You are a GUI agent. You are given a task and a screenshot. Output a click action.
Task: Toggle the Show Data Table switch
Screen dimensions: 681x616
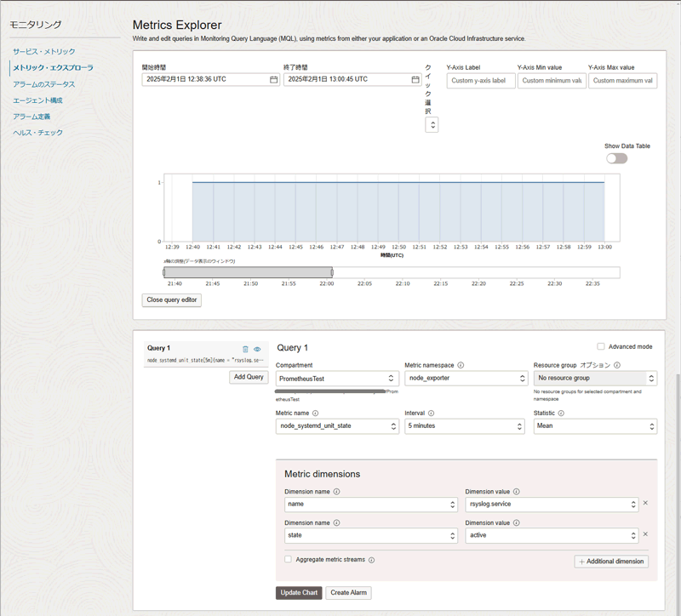616,158
